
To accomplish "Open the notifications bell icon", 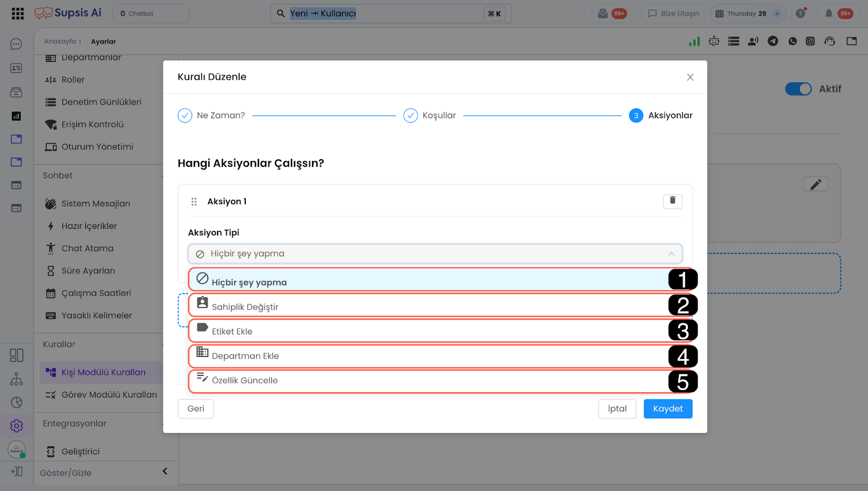I will point(828,14).
